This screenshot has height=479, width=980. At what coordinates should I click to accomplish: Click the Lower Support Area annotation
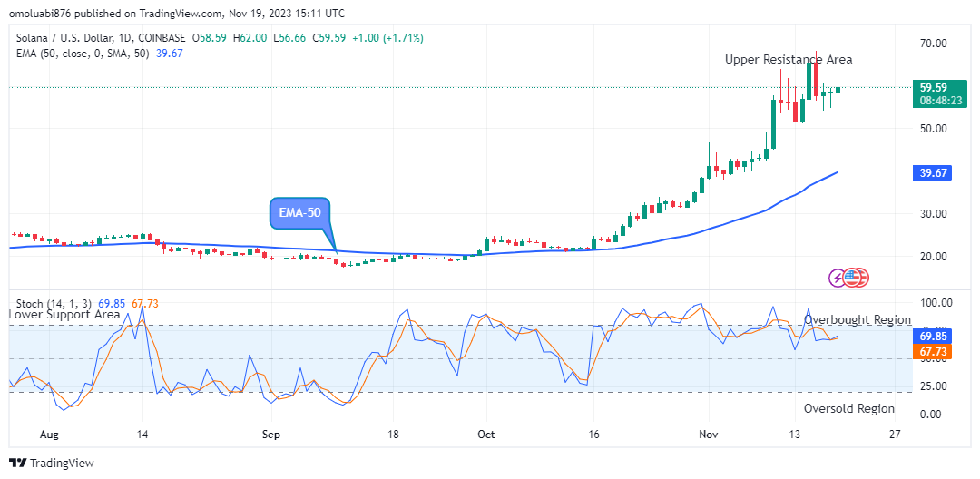tap(64, 315)
